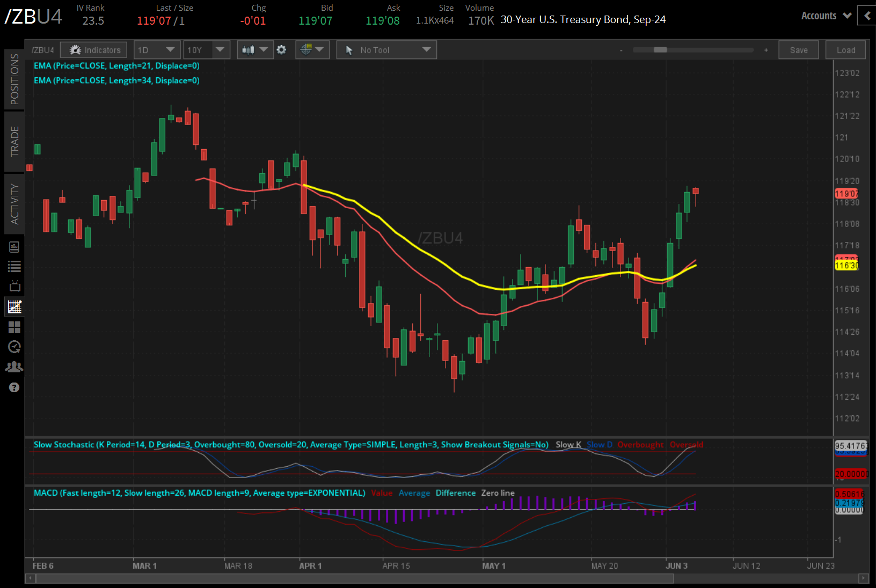Open the Positions side tab

pyautogui.click(x=14, y=79)
